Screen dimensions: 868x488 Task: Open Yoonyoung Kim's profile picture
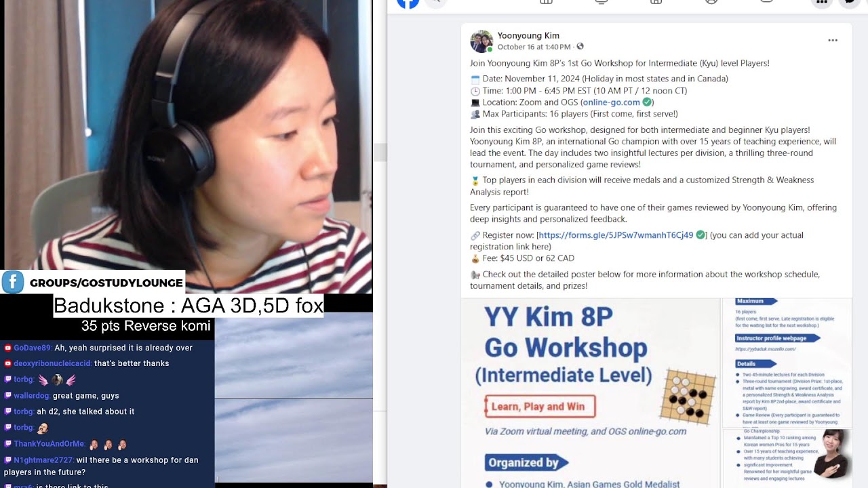(481, 41)
